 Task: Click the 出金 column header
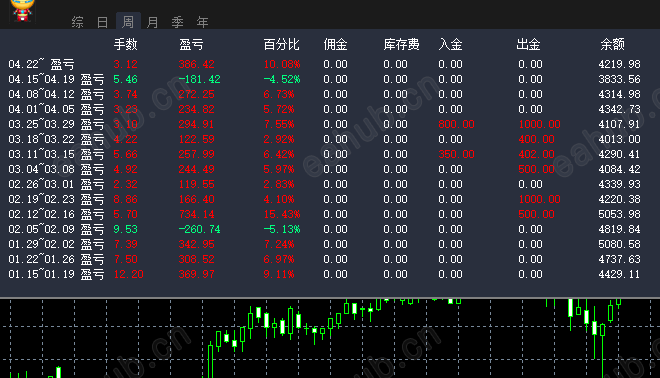528,44
